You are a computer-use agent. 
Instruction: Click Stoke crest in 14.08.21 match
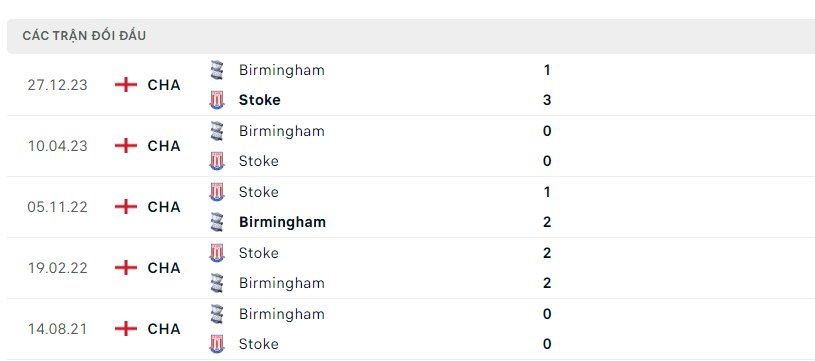point(217,344)
